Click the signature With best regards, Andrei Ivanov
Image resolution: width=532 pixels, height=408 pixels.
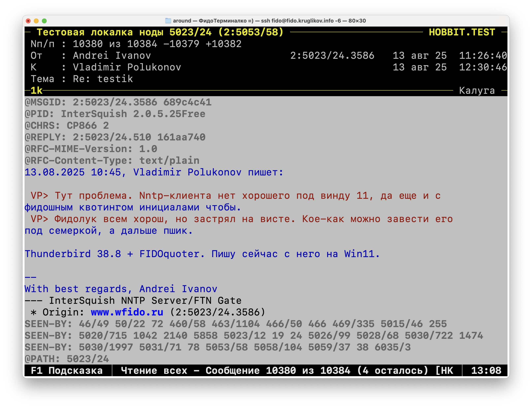(x=121, y=289)
